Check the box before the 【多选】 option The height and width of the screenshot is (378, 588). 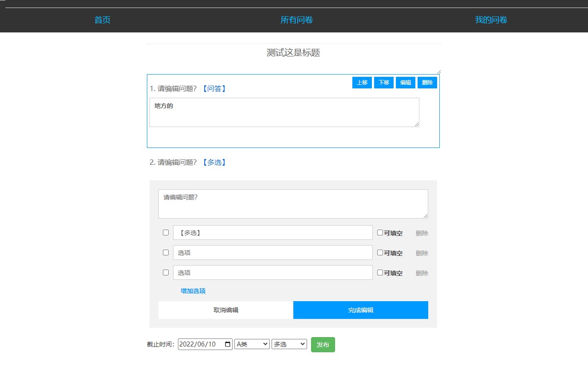pos(166,232)
